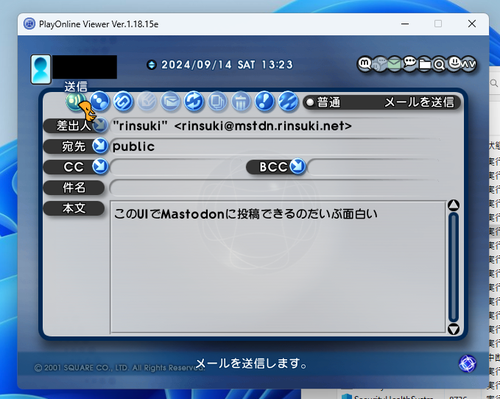Image resolution: width=500 pixels, height=399 pixels.
Task: Click the 件名 subject label
Action: [x=74, y=188]
